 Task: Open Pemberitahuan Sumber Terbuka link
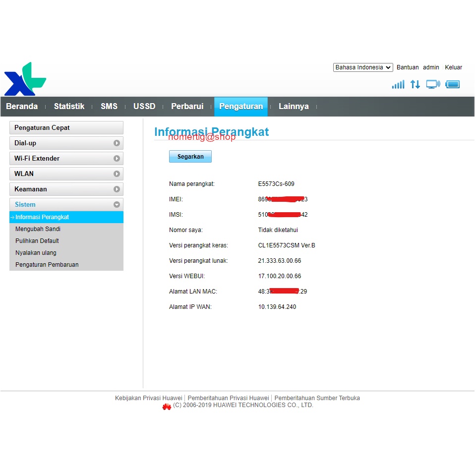(317, 398)
